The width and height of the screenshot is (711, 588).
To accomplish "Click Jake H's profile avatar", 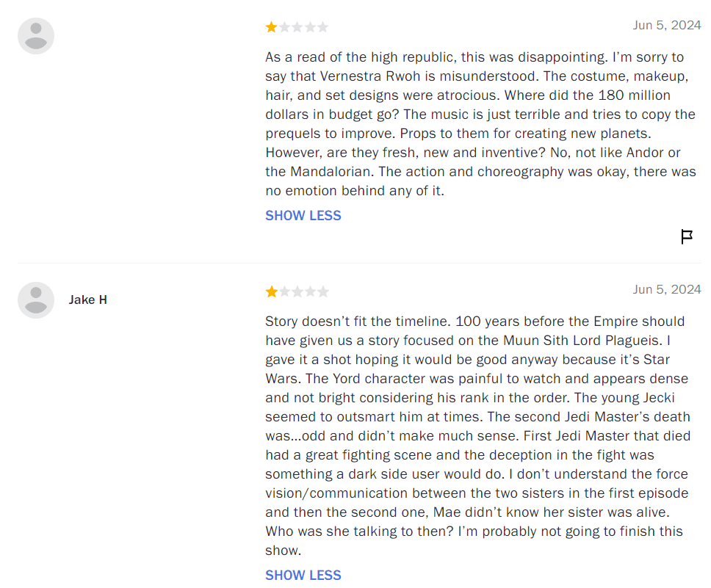I will [36, 300].
